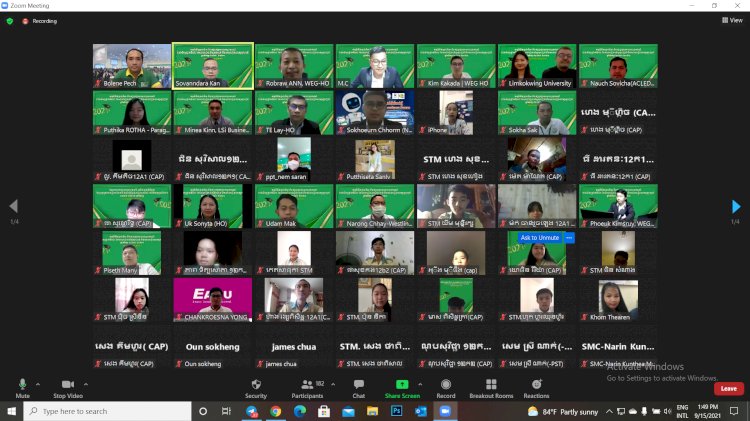Open Microsoft Store from the taskbar
The height and width of the screenshot is (421, 750).
coord(324,411)
